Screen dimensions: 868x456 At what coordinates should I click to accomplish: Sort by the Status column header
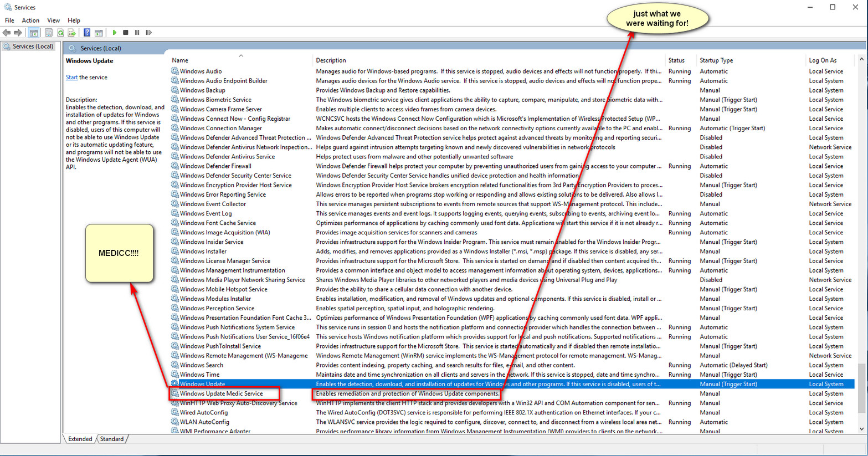tap(680, 60)
